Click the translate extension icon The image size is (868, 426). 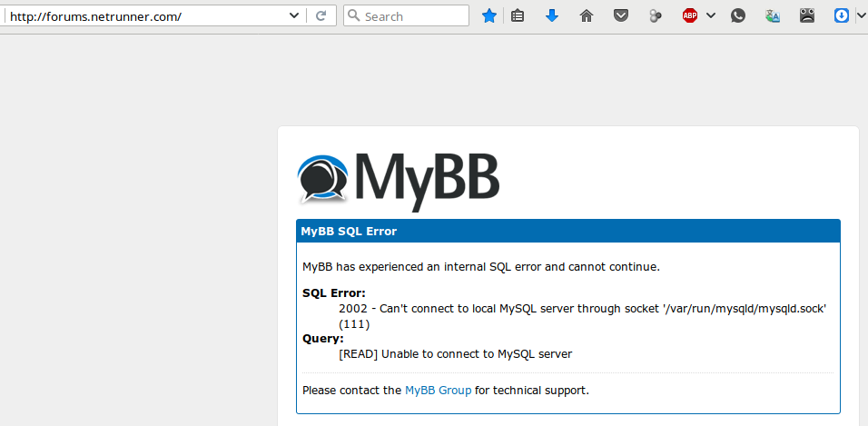click(x=773, y=16)
